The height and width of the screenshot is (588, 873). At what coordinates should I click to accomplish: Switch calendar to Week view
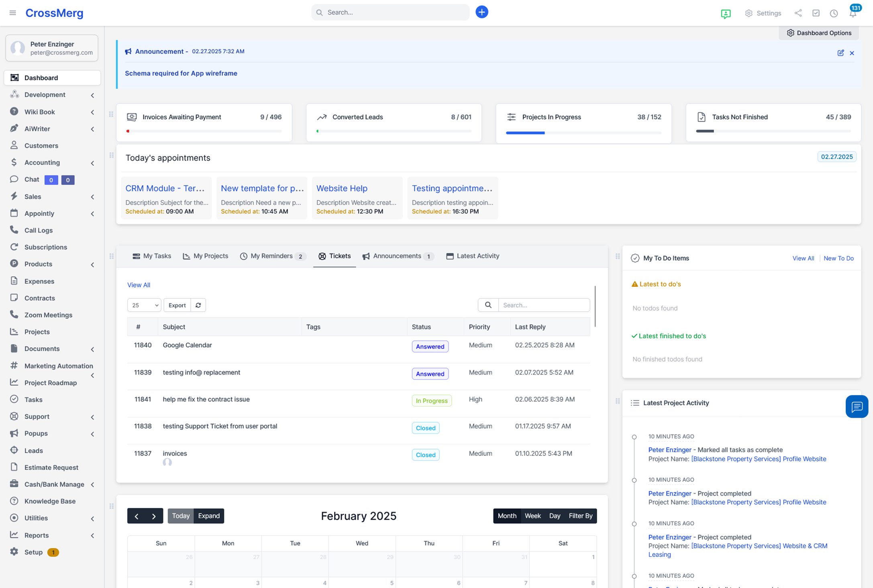click(x=532, y=516)
